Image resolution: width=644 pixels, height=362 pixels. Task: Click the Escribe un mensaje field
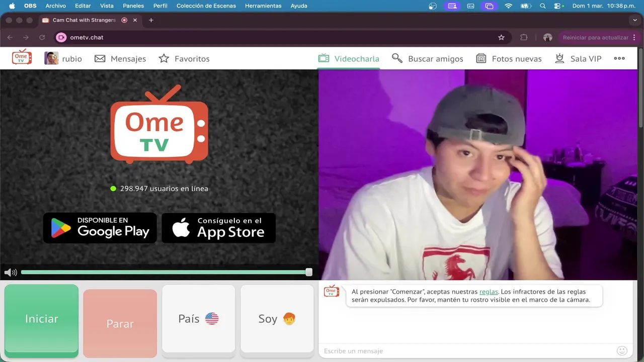pos(467,351)
